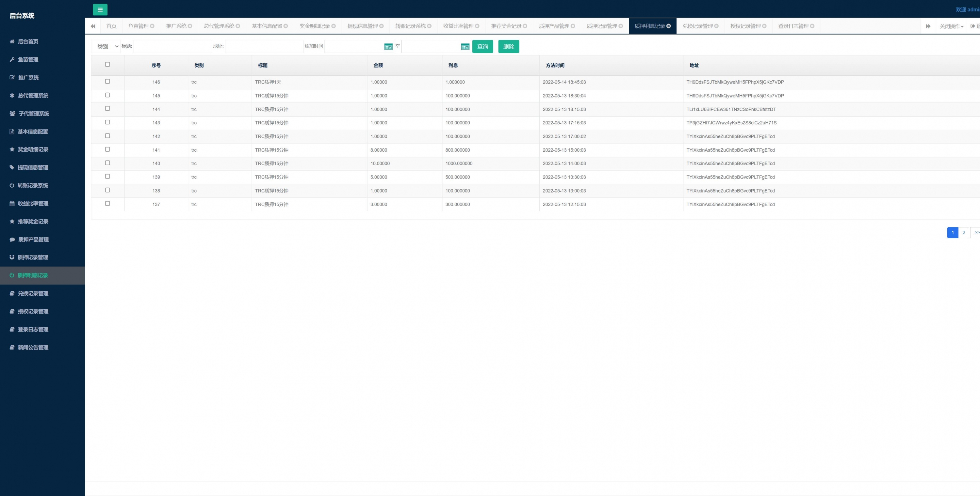This screenshot has width=980, height=496.
Task: Close the 鱼苗管理 tab via its x icon
Action: click(x=152, y=26)
